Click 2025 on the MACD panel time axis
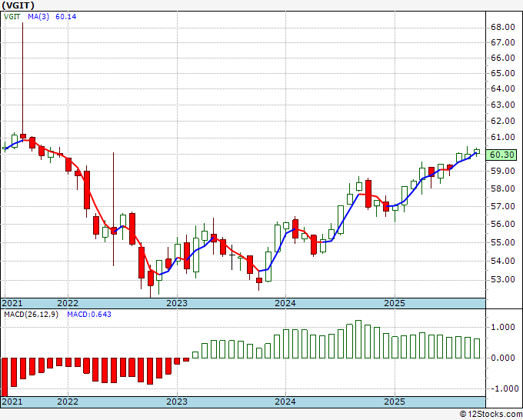The image size is (523, 420). pos(395,402)
